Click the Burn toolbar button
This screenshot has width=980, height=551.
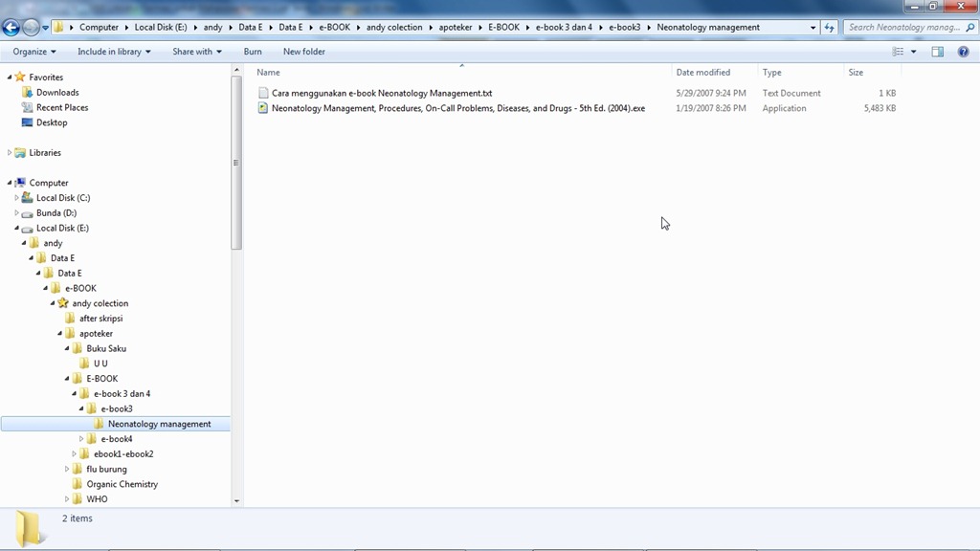point(253,52)
